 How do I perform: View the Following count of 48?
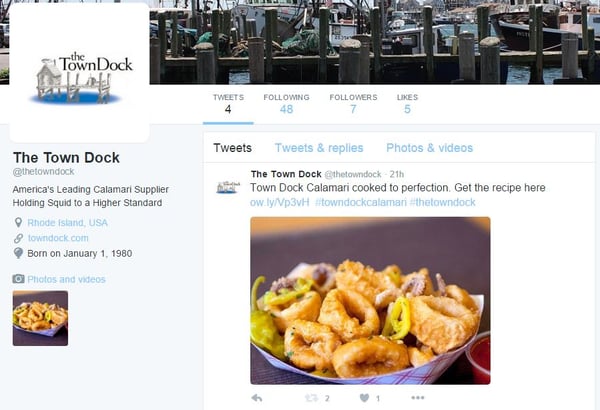pos(286,104)
